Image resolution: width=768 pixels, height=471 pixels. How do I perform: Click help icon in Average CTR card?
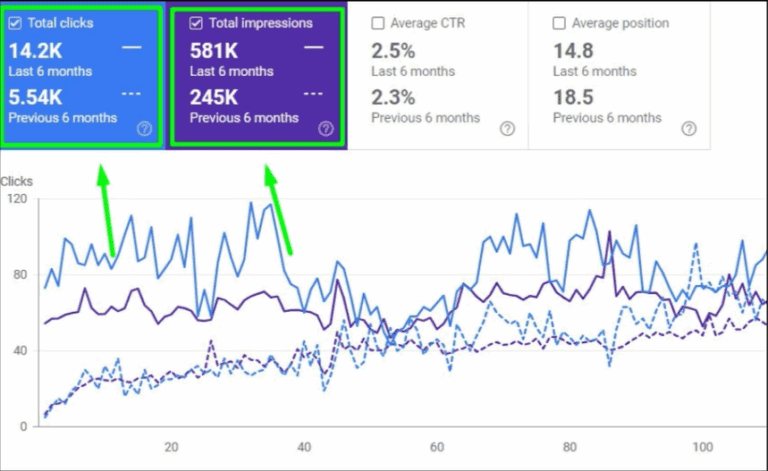[x=507, y=128]
